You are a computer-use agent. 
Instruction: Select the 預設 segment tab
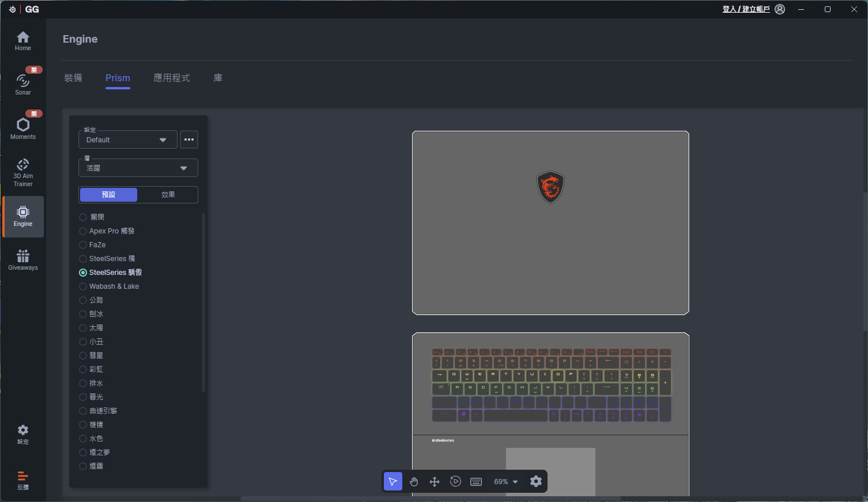tap(108, 195)
